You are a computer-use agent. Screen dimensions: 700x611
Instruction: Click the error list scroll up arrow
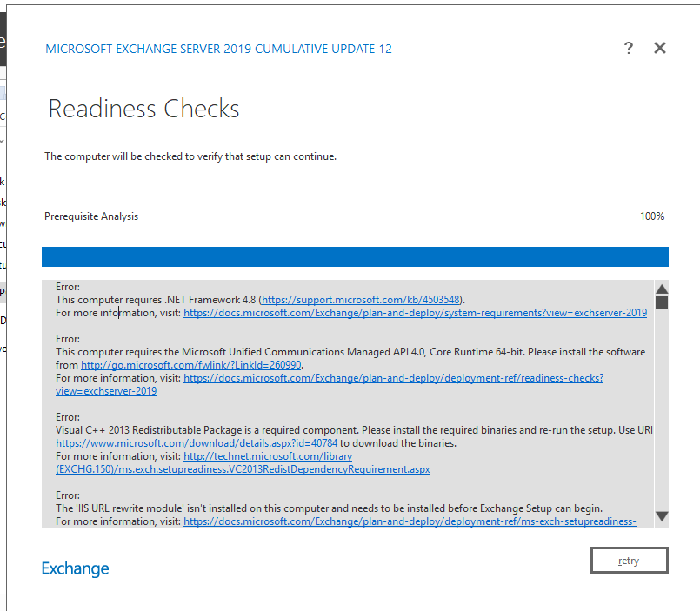click(x=662, y=289)
